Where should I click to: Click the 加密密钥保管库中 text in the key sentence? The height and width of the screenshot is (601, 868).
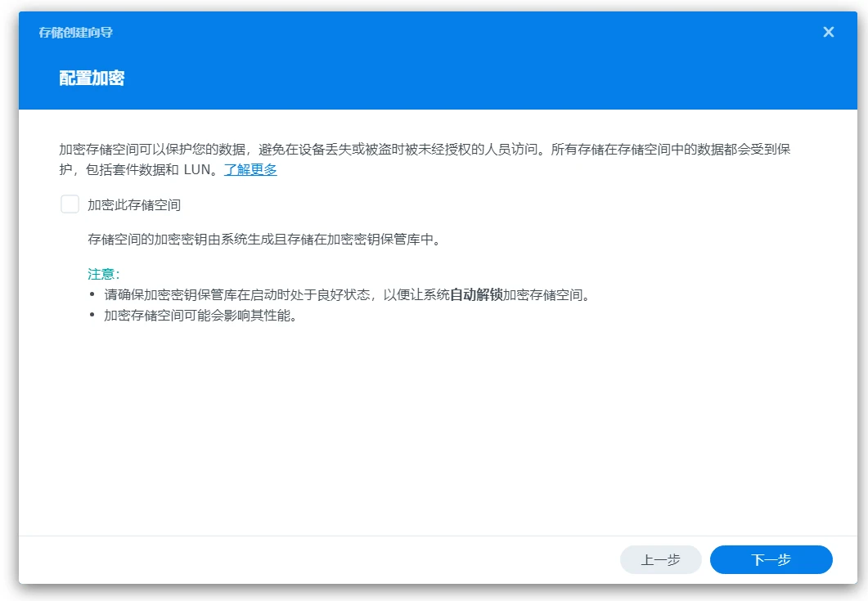click(x=385, y=240)
